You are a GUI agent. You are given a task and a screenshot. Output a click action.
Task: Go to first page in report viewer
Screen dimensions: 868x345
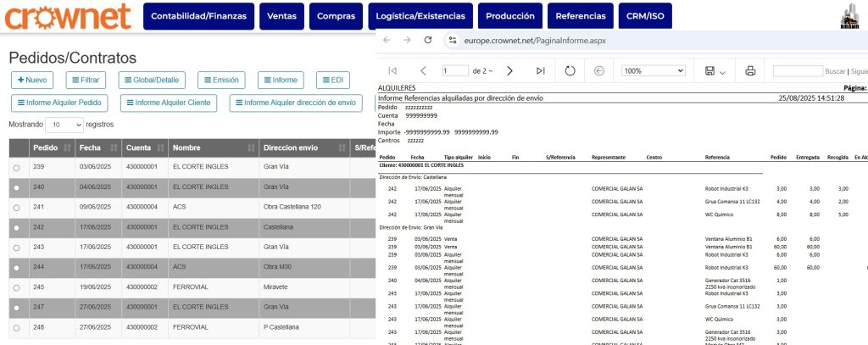point(392,71)
